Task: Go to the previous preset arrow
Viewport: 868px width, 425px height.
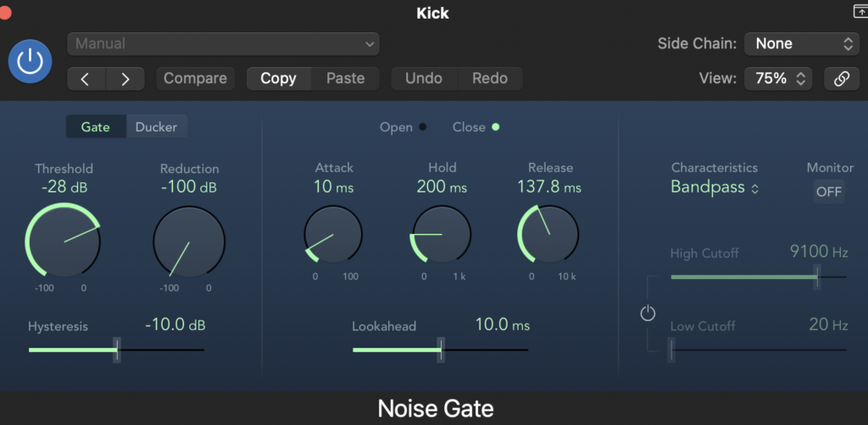Action: [86, 79]
